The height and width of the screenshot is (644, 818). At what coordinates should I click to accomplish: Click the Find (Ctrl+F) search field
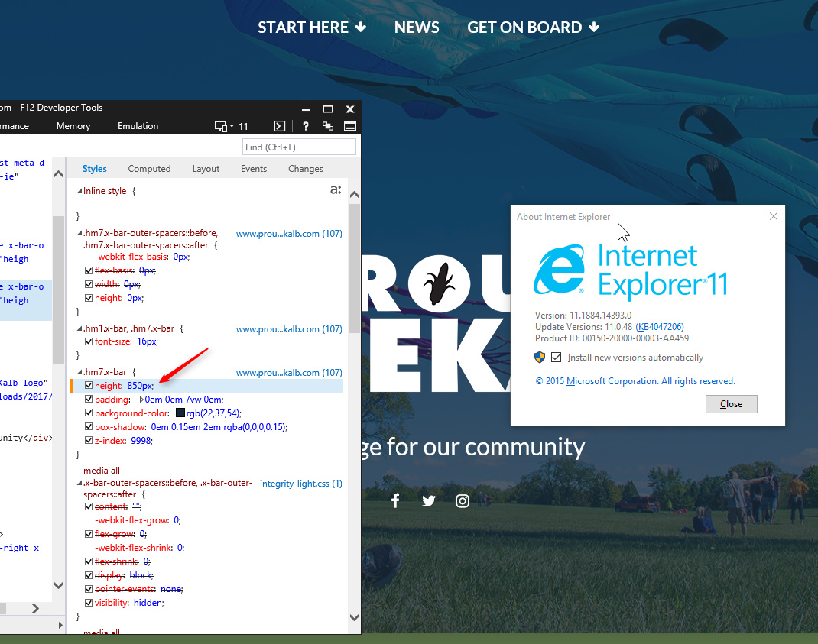pyautogui.click(x=299, y=147)
